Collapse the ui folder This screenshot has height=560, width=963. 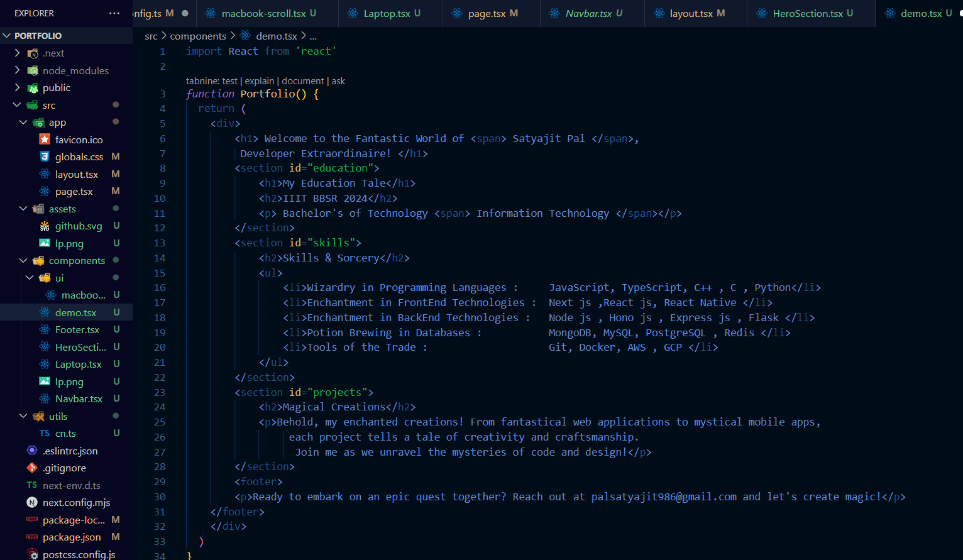(30, 278)
